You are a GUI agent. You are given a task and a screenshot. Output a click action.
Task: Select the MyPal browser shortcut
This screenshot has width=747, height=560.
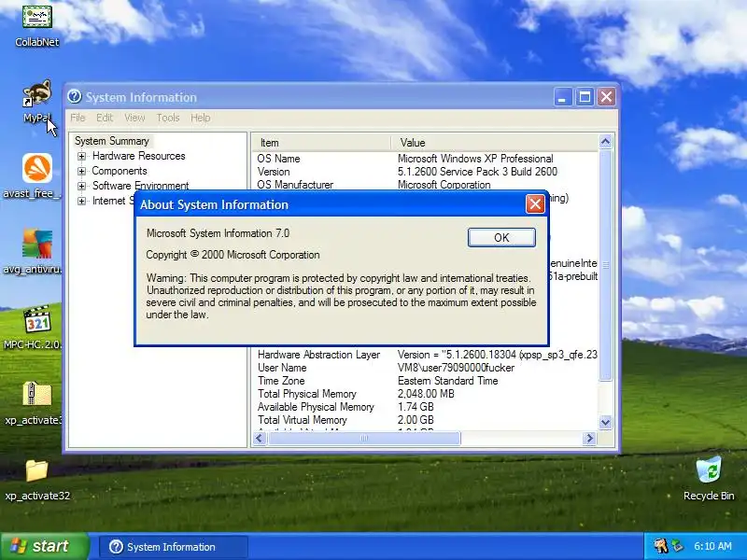(36, 102)
